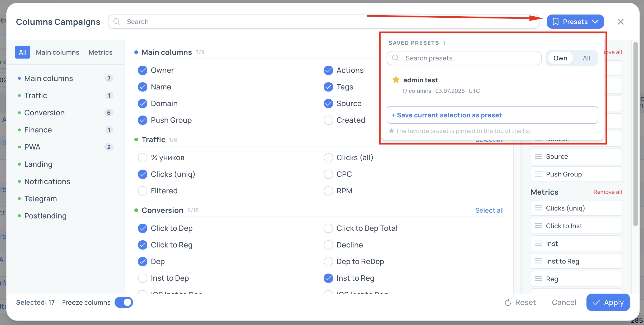This screenshot has width=644, height=325.
Task: Uncheck the Owner column checkbox
Action: click(x=143, y=70)
